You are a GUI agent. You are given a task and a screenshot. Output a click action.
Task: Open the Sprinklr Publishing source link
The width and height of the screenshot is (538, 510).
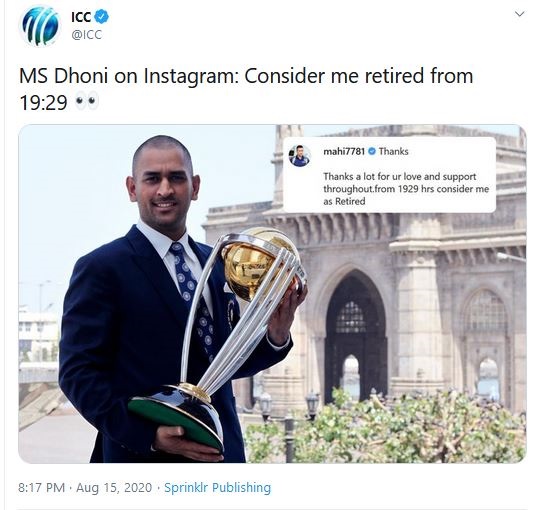tap(218, 488)
